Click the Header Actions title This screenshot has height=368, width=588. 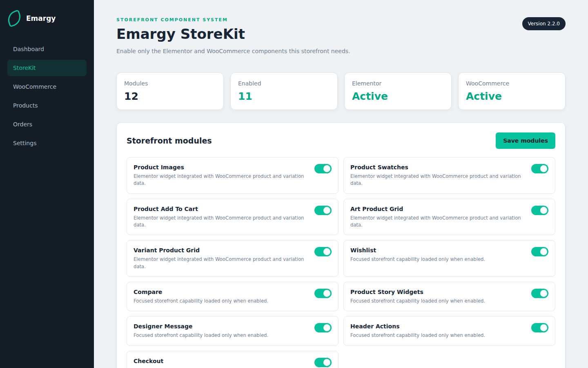375,326
